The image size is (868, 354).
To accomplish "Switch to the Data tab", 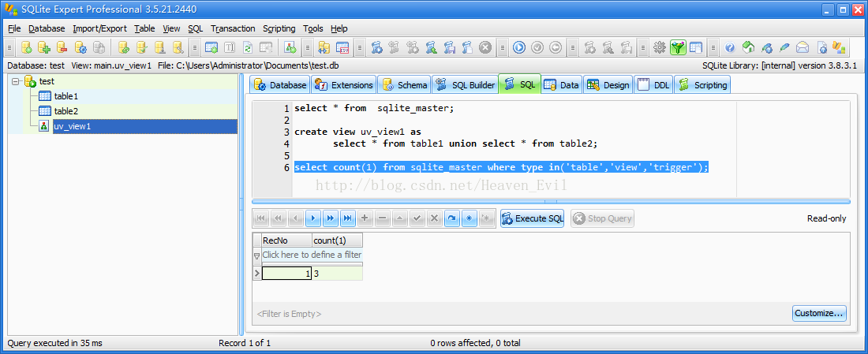I will [x=562, y=84].
